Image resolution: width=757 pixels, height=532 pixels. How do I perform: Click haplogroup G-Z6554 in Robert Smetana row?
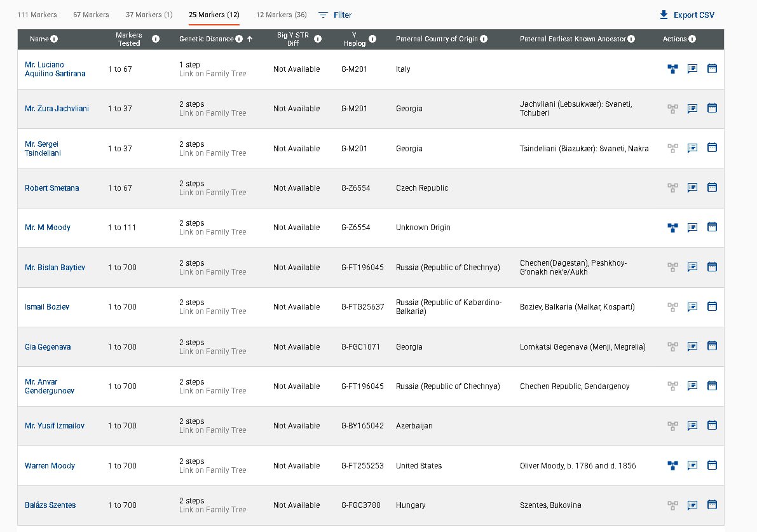click(x=356, y=188)
